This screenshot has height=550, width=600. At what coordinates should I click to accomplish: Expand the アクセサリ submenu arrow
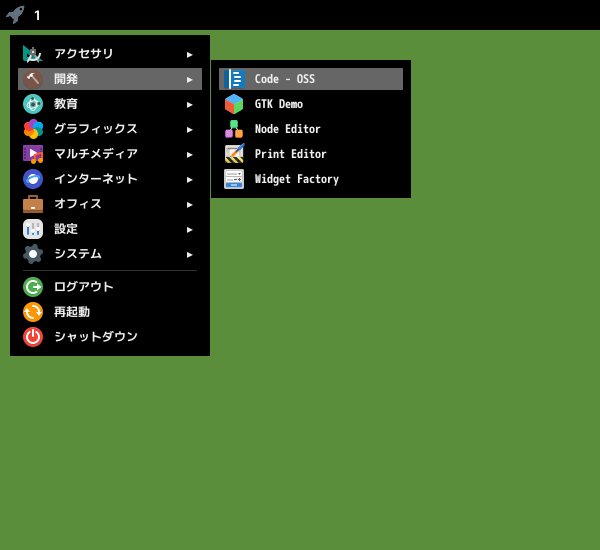click(x=189, y=55)
